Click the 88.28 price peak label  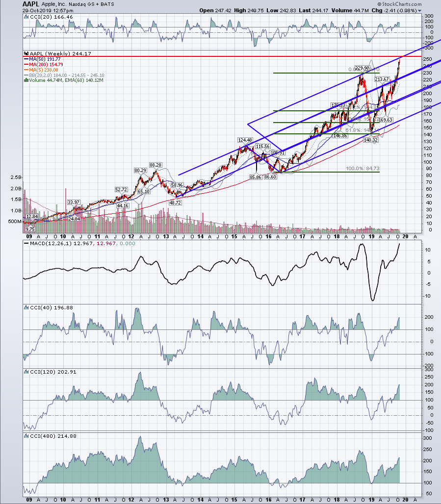(x=156, y=165)
